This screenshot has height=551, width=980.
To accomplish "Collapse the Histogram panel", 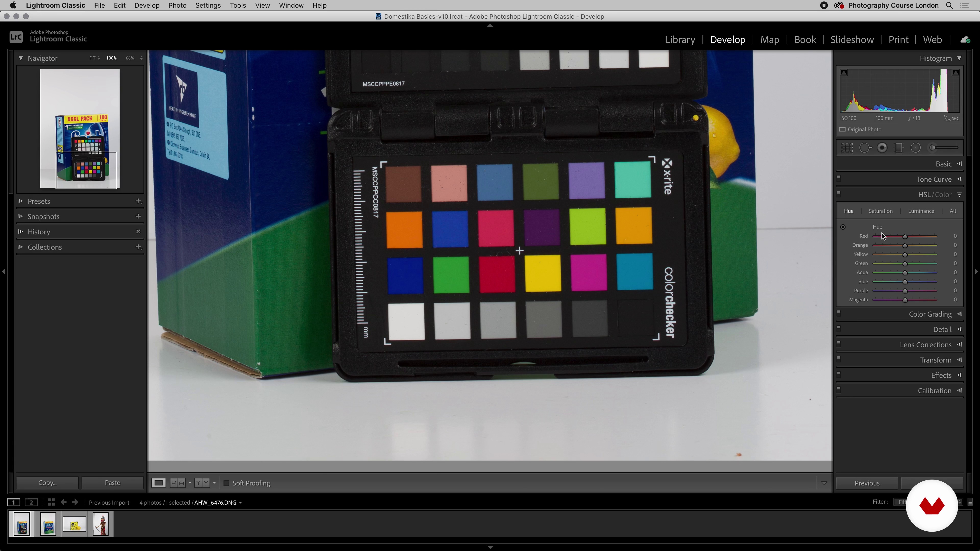I will [959, 58].
